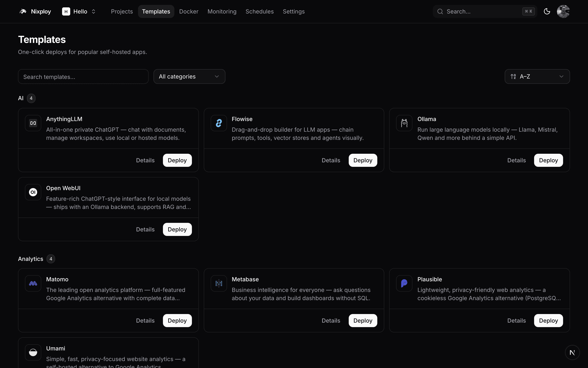Viewport: 588px width, 368px height.
Task: Toggle dark mode with the moon icon
Action: coord(547,11)
